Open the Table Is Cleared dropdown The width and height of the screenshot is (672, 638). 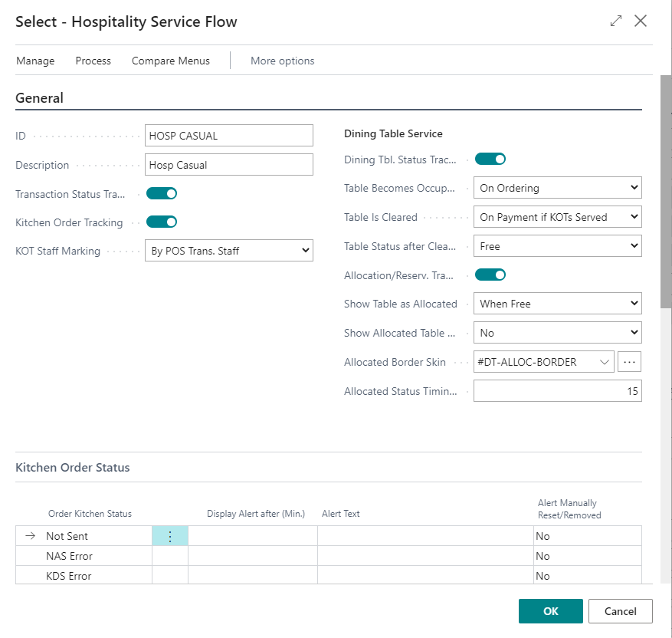click(557, 217)
